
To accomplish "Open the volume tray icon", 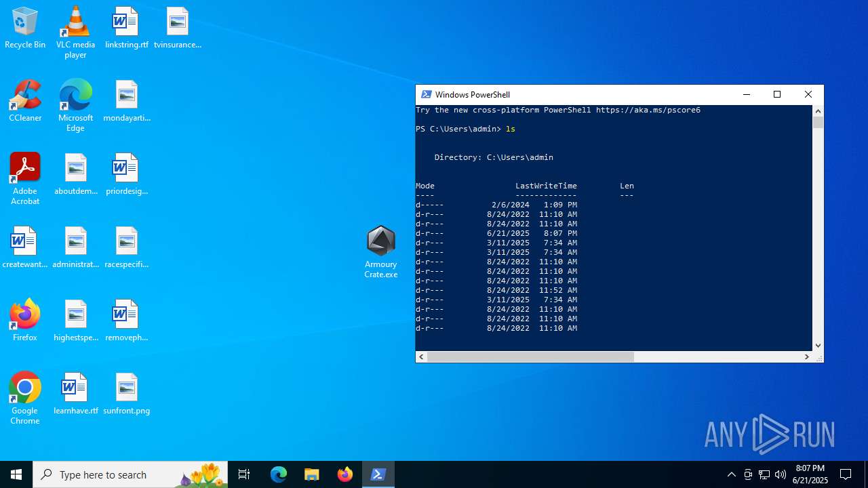I will coord(781,474).
